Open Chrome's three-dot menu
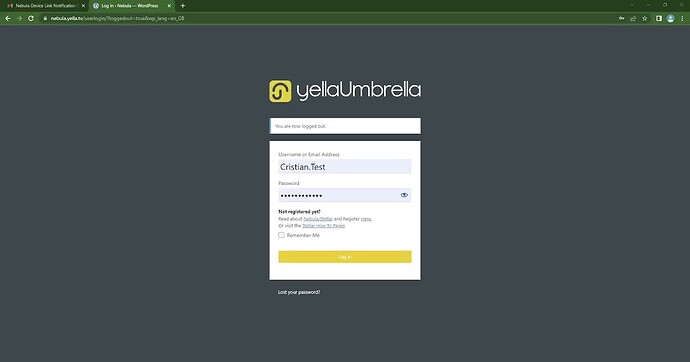690x362 pixels. 682,18
